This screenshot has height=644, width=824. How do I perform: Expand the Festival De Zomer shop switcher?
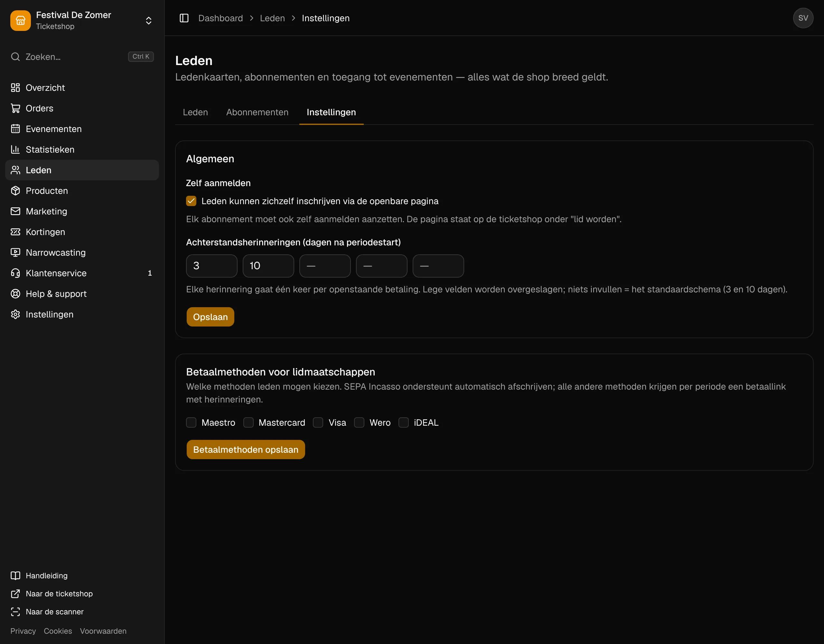point(149,20)
